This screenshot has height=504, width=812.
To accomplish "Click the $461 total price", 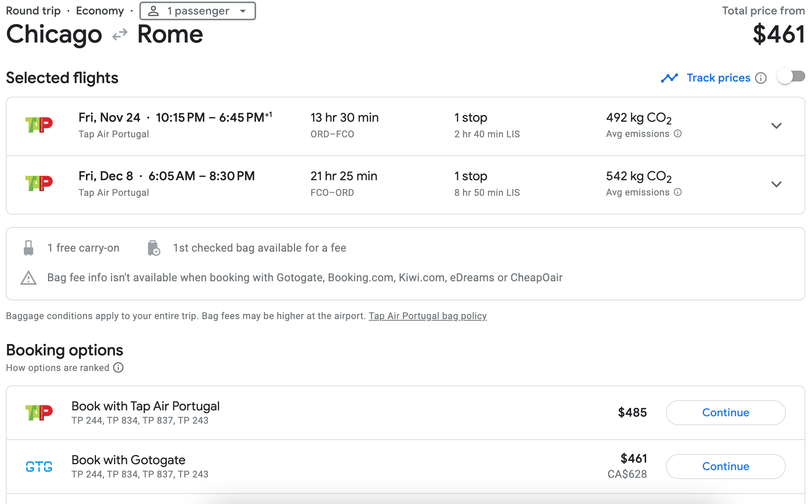I will click(x=779, y=34).
